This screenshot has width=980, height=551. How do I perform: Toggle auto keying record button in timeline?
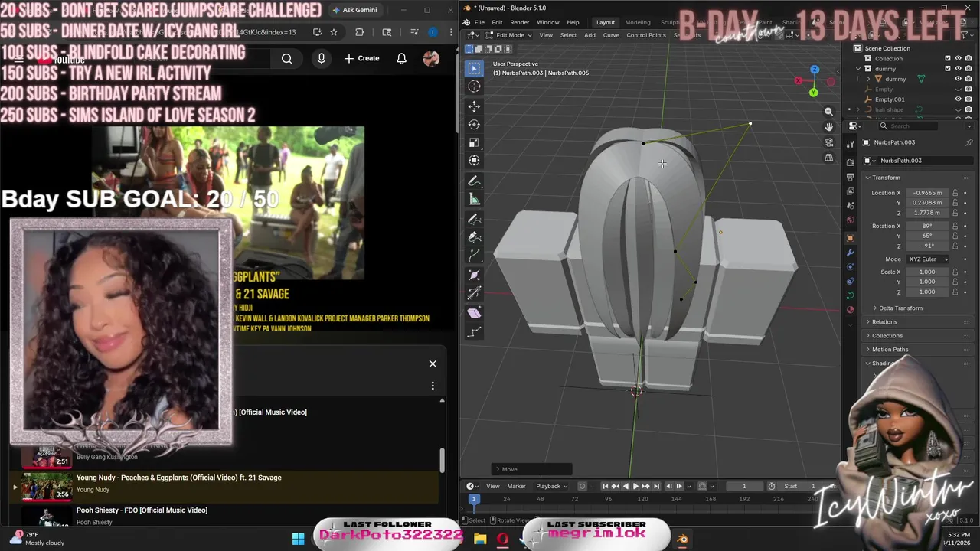(583, 486)
